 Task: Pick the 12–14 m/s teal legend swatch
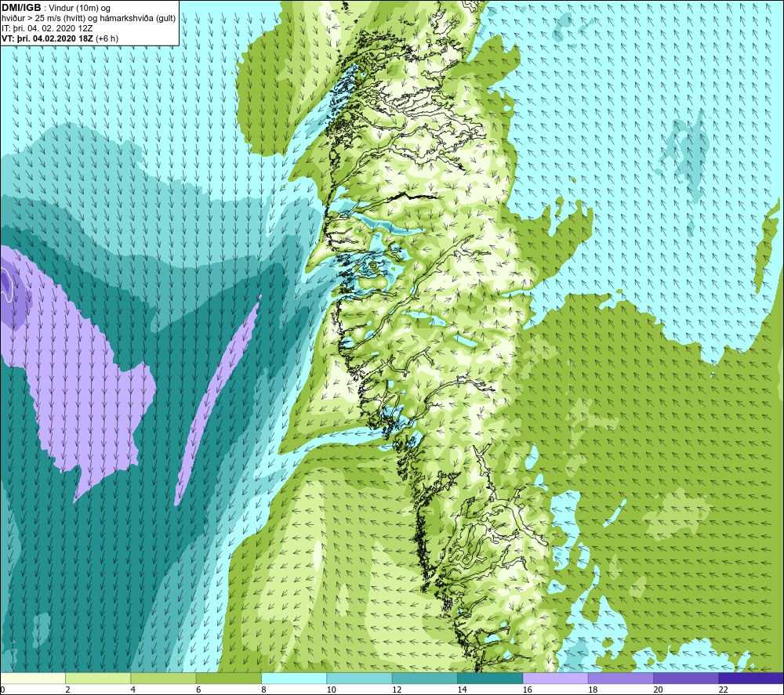click(x=424, y=678)
